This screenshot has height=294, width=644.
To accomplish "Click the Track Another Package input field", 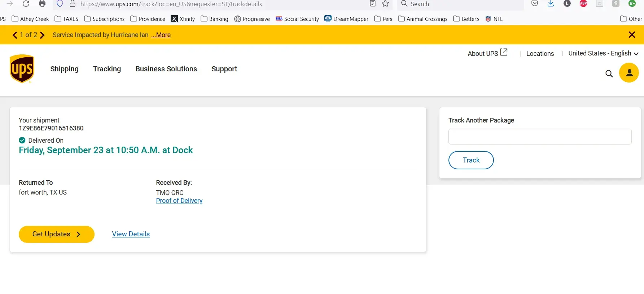I will coord(540,137).
